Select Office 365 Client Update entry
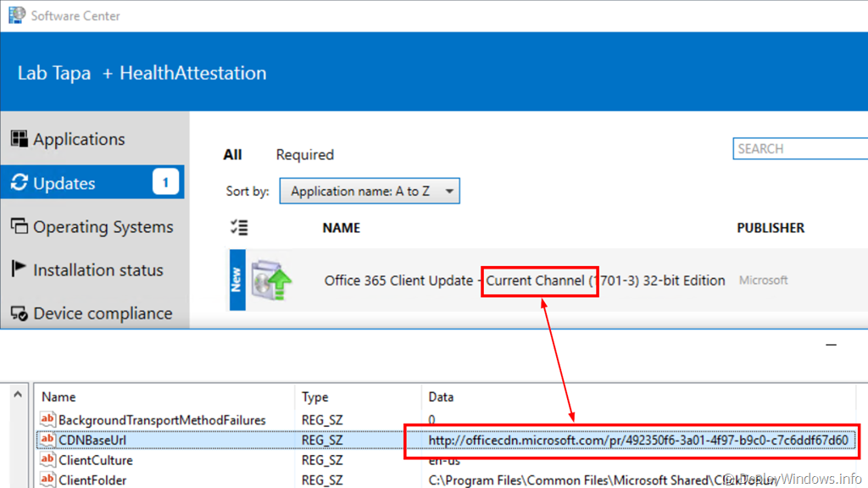Screen dimensions: 868x488 pos(524,280)
